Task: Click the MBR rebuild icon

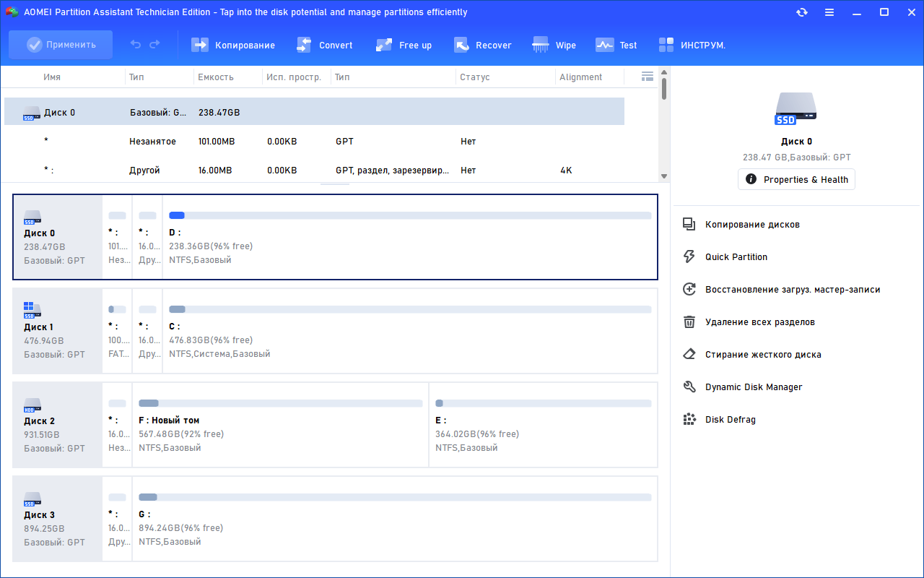Action: [689, 290]
